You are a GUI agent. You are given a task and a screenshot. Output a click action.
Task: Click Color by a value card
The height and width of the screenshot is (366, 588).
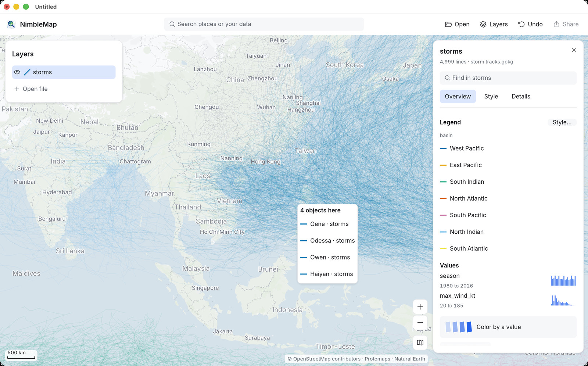click(x=508, y=327)
